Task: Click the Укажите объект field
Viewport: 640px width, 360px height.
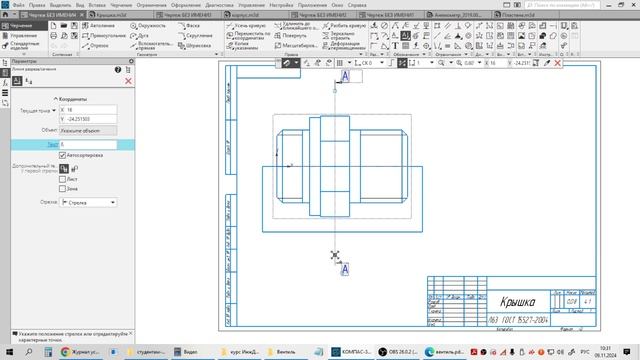Action: click(x=88, y=131)
